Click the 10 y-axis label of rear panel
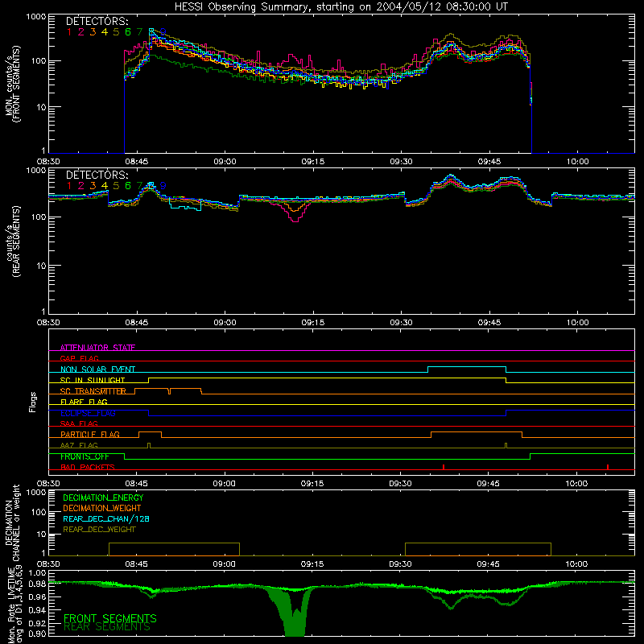Viewport: 644px width, 644px height. (x=41, y=266)
